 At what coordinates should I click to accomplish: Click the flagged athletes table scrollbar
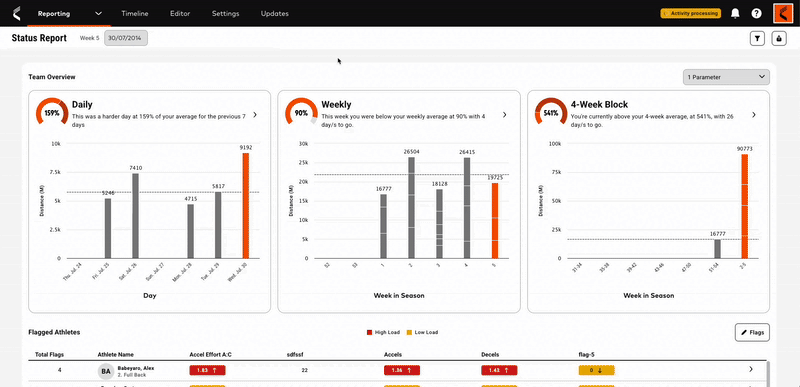pos(767,374)
